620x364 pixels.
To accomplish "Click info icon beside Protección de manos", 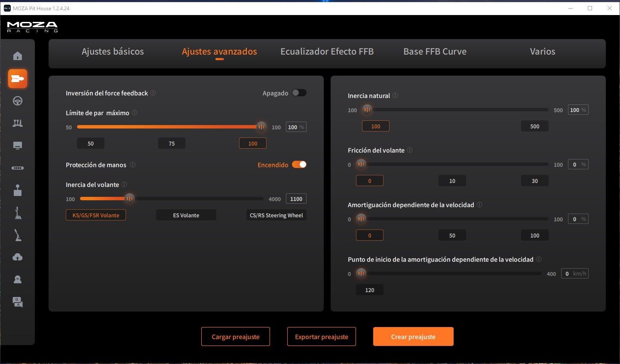I will 133,165.
